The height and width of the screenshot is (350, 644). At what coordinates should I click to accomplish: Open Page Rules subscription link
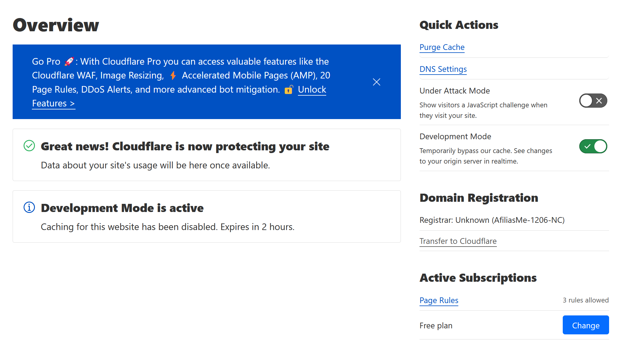(x=439, y=300)
